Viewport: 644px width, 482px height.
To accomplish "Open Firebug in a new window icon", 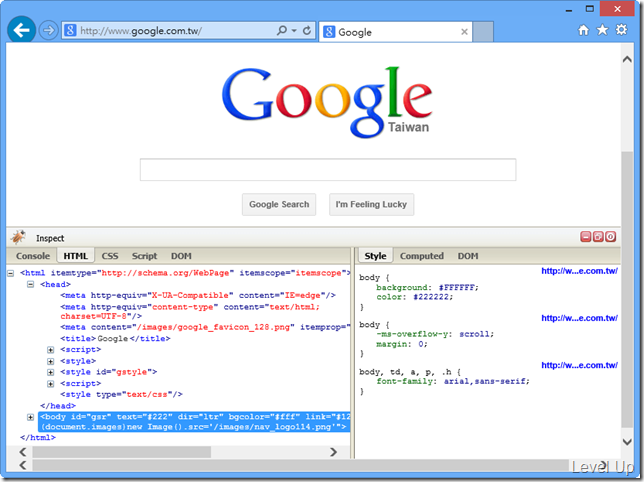I will 598,236.
